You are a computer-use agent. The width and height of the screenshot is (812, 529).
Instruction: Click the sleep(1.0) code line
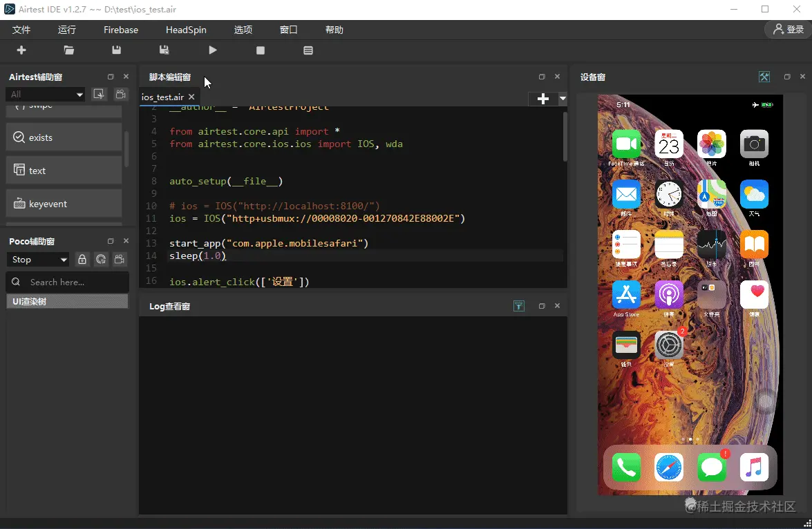(198, 256)
